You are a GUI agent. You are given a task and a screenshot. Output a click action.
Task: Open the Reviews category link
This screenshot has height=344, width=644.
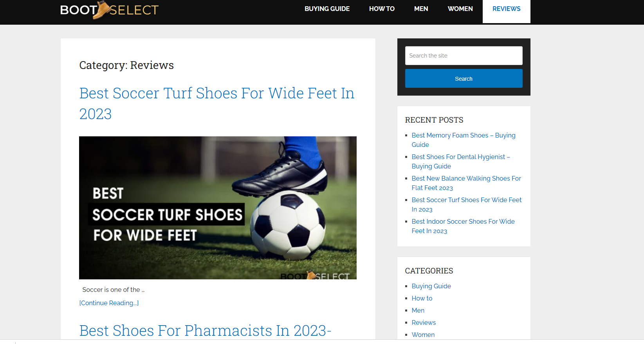[424, 322]
